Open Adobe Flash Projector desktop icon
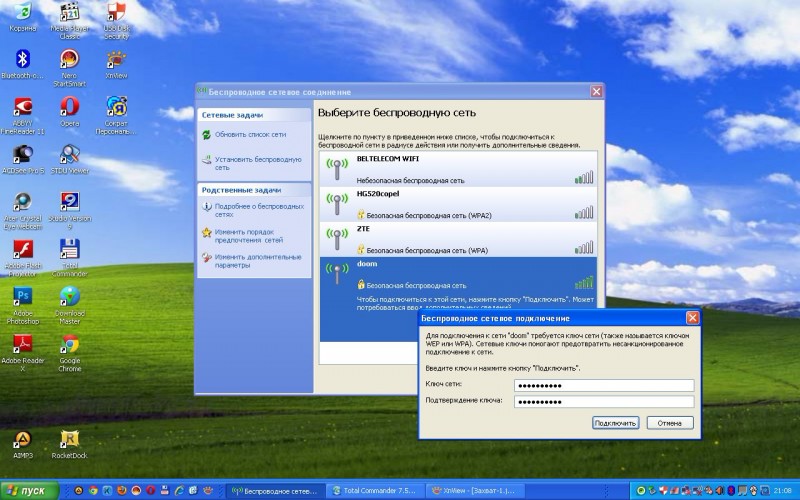This screenshot has width=800, height=500. [22, 258]
